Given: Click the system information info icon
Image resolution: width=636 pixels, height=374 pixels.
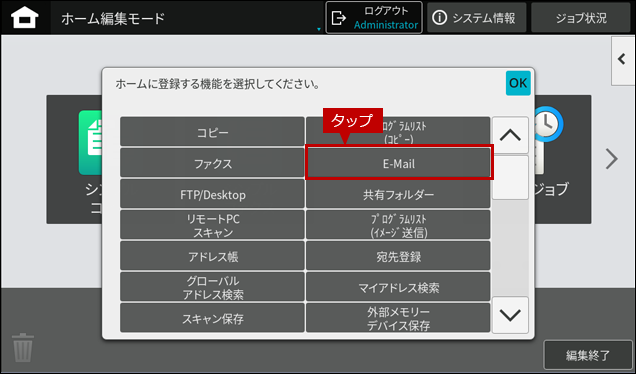Looking at the screenshot, I should [x=440, y=18].
